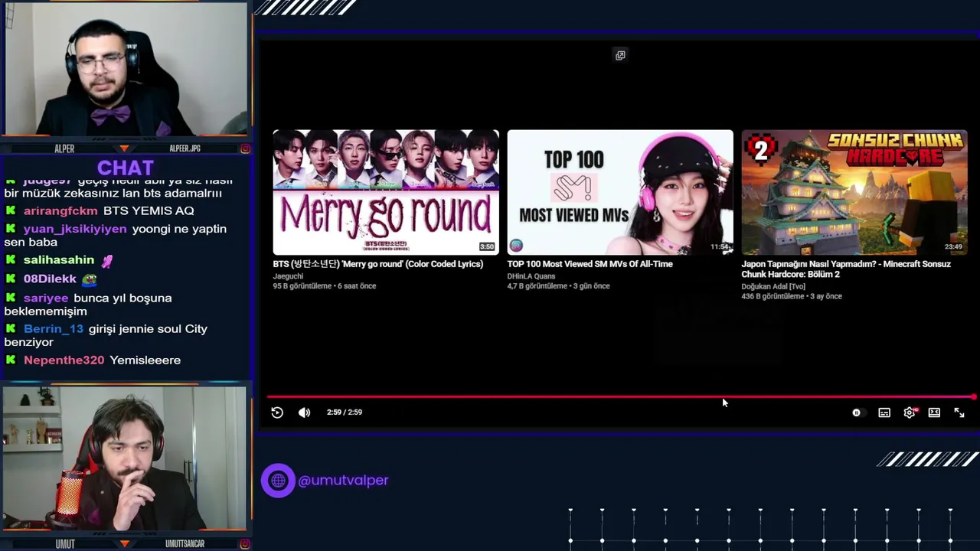Click the UMUT webcam feed
Image resolution: width=980 pixels, height=551 pixels.
[125, 458]
